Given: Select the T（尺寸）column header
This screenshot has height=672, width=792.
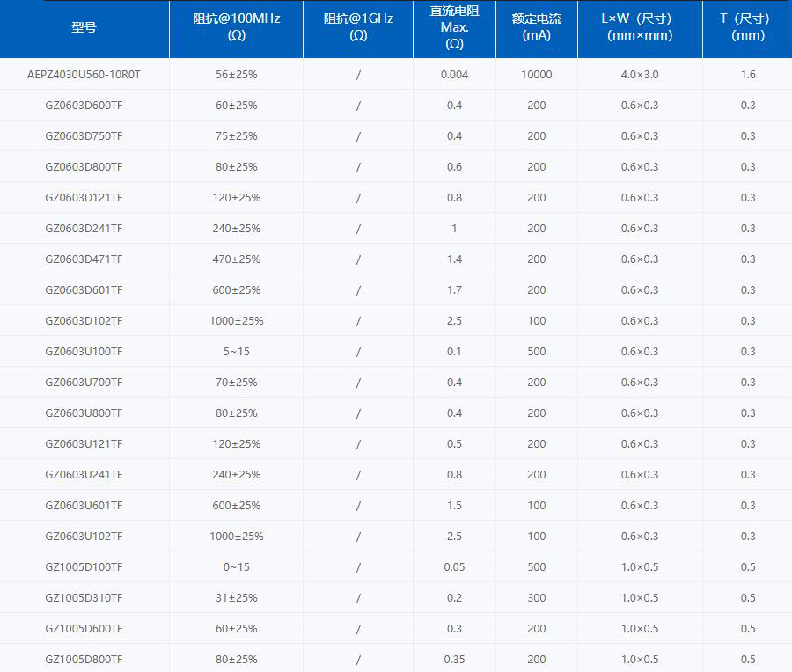Looking at the screenshot, I should click(747, 27).
